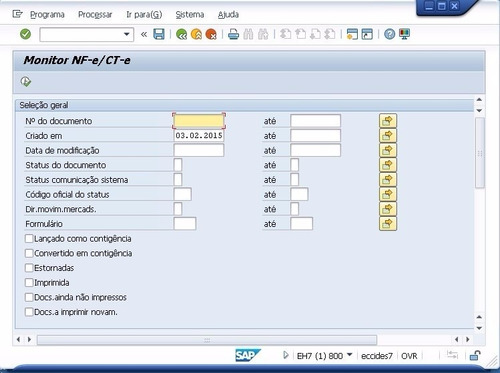Click the Status do documento from field
The width and height of the screenshot is (500, 373).
click(178, 165)
